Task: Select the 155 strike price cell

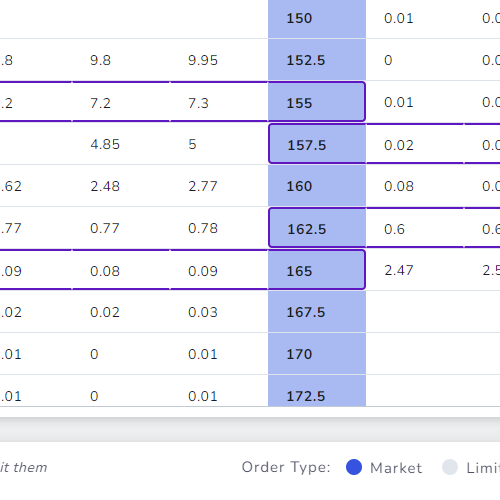Action: click(317, 102)
